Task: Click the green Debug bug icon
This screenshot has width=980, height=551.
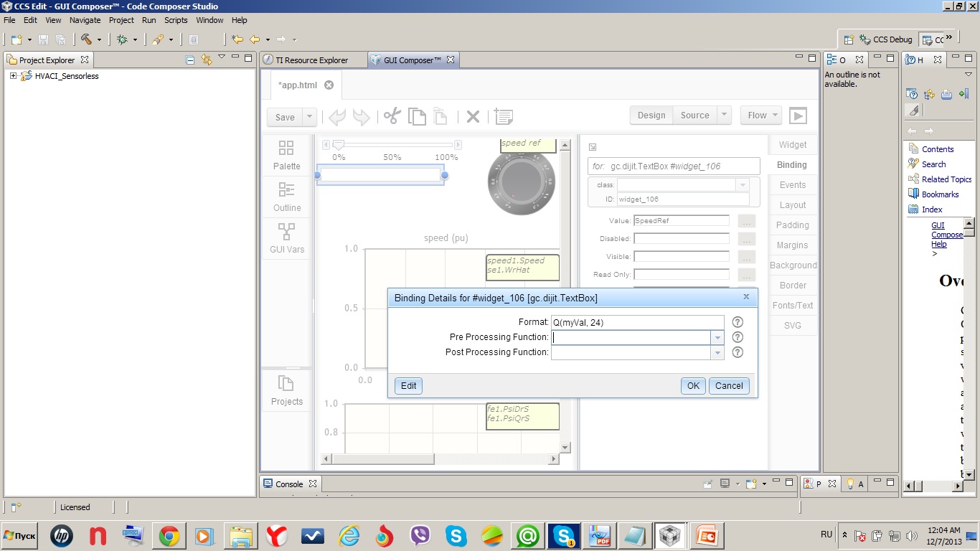Action: [x=122, y=39]
